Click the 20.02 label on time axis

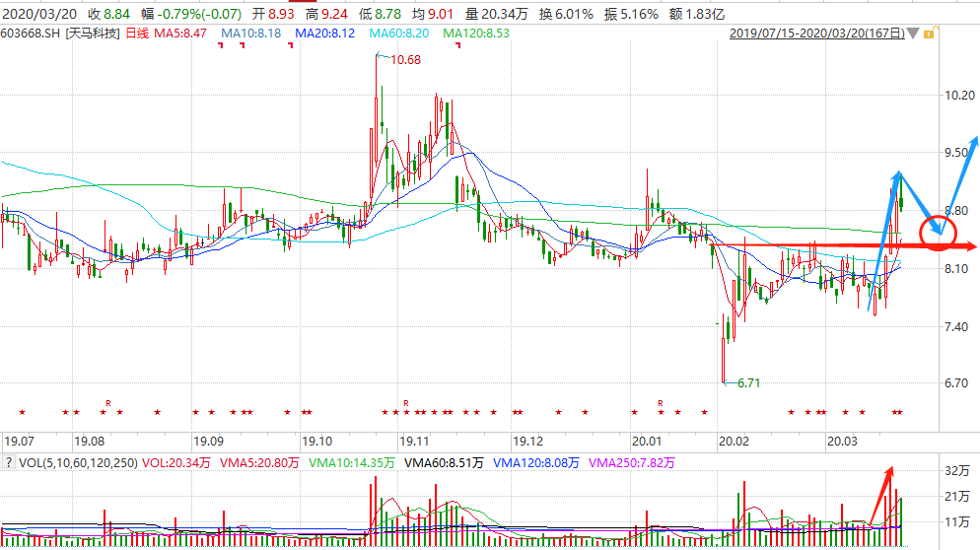pos(735,440)
